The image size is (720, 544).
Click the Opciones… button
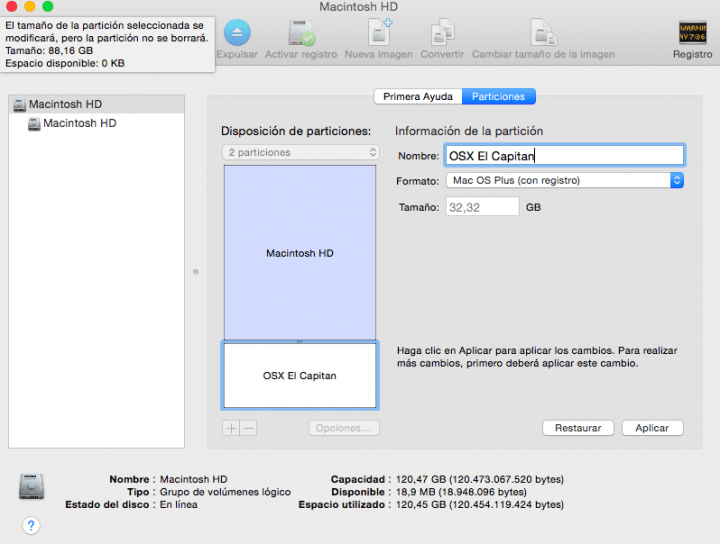point(344,428)
